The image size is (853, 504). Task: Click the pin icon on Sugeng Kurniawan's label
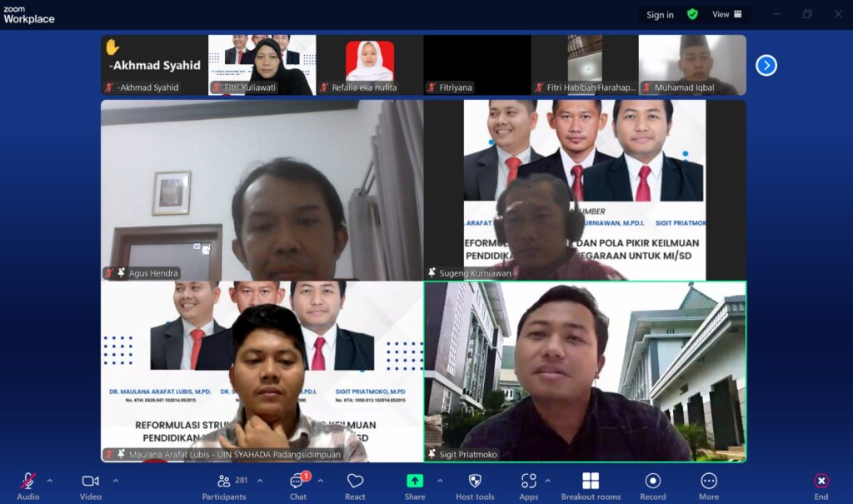pos(431,272)
